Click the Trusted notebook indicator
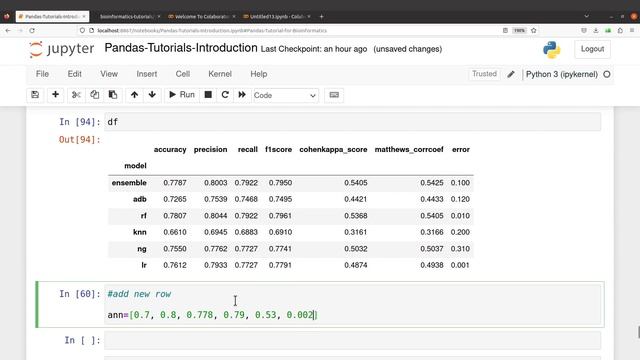The image size is (640, 360). (484, 74)
